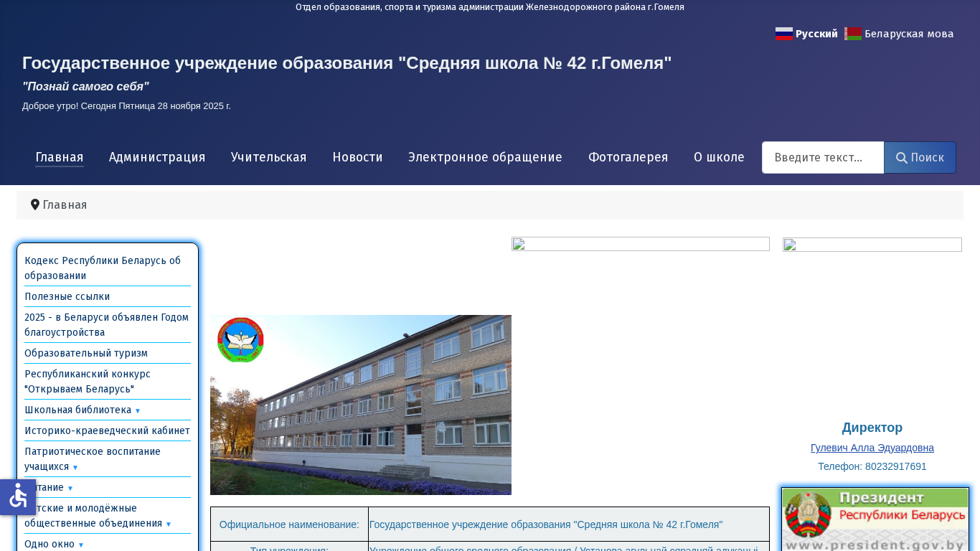Open the Год благоустройства 2025 sidebar link
This screenshot has width=980, height=551.
pos(107,325)
